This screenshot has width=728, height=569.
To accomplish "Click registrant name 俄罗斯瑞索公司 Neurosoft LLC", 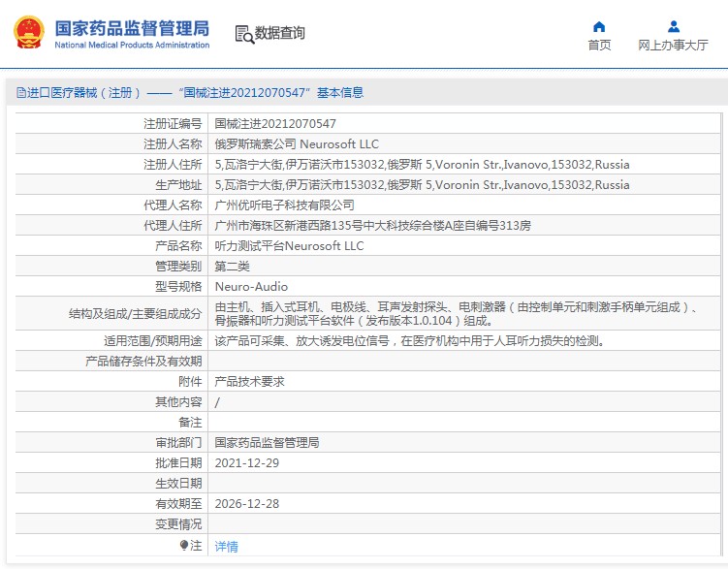I will point(297,144).
